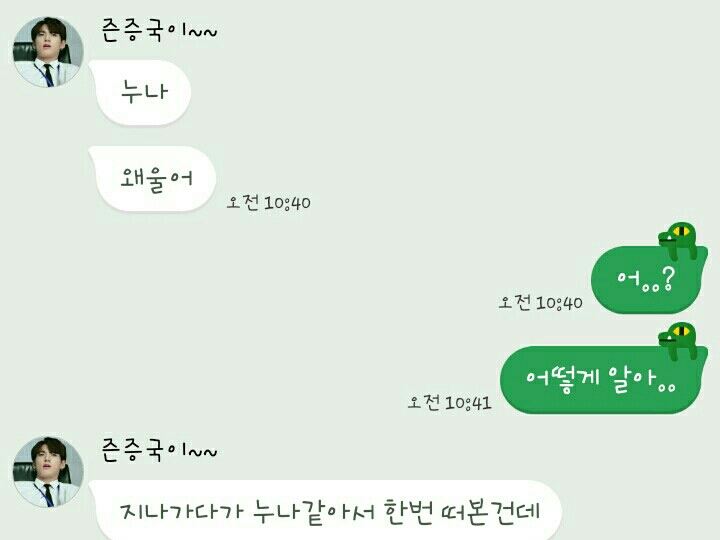
Task: Tap the question mark in the 어..? bubble
Action: (668, 279)
